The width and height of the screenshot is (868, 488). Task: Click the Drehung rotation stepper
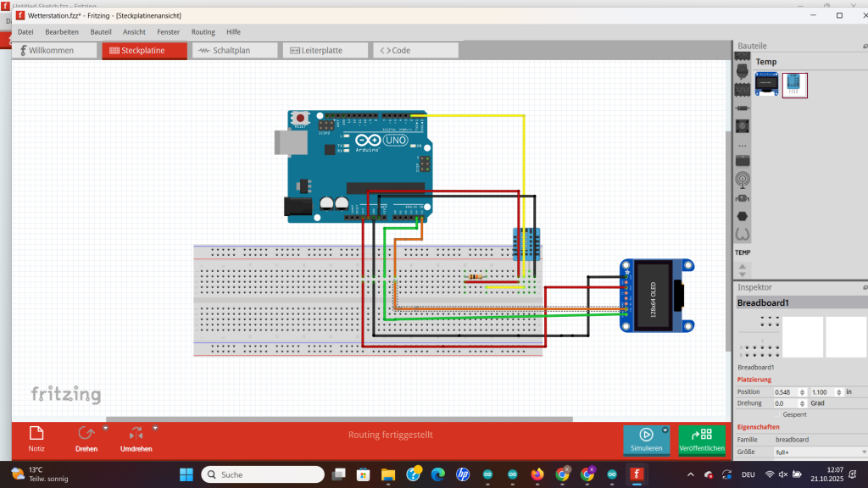click(x=803, y=403)
